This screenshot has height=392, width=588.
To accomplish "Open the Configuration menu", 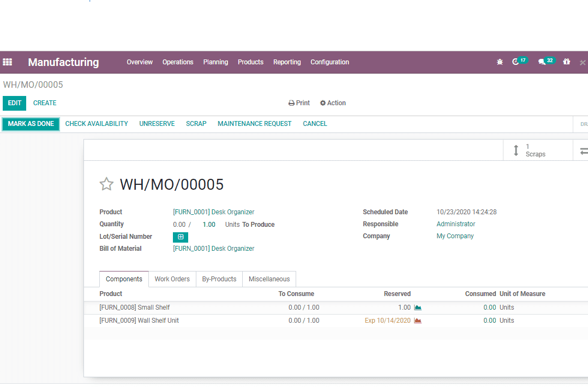I will pos(329,62).
